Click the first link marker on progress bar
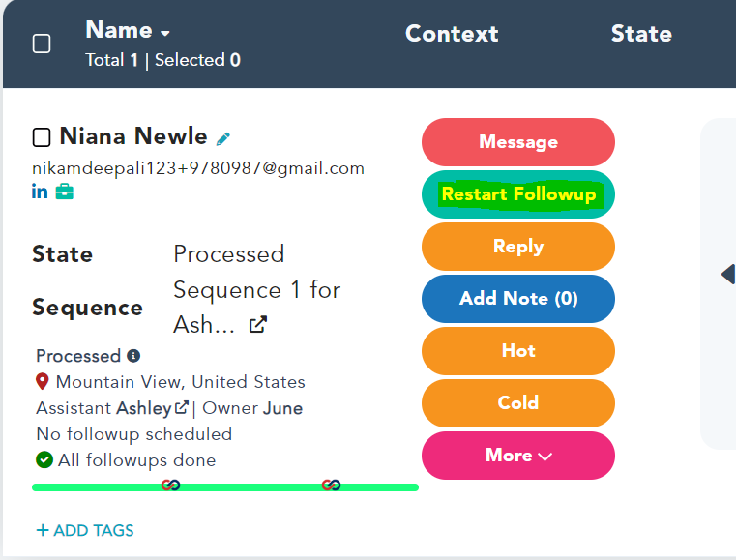Image resolution: width=736 pixels, height=560 pixels. 170,486
